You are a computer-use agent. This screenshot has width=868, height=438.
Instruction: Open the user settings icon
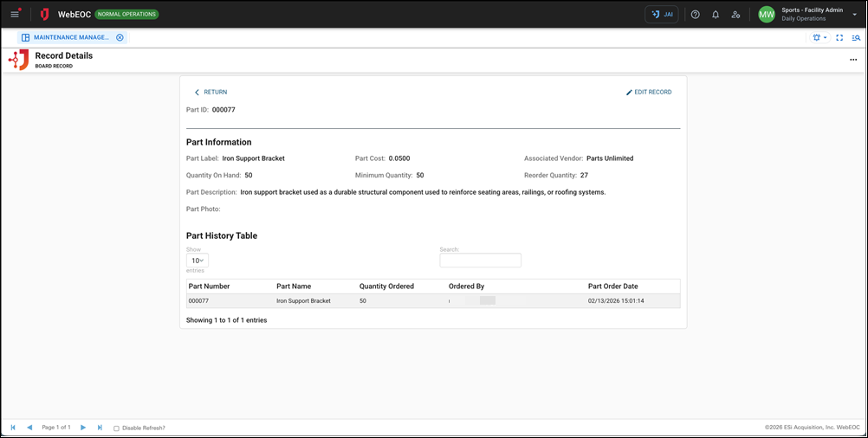click(x=735, y=15)
